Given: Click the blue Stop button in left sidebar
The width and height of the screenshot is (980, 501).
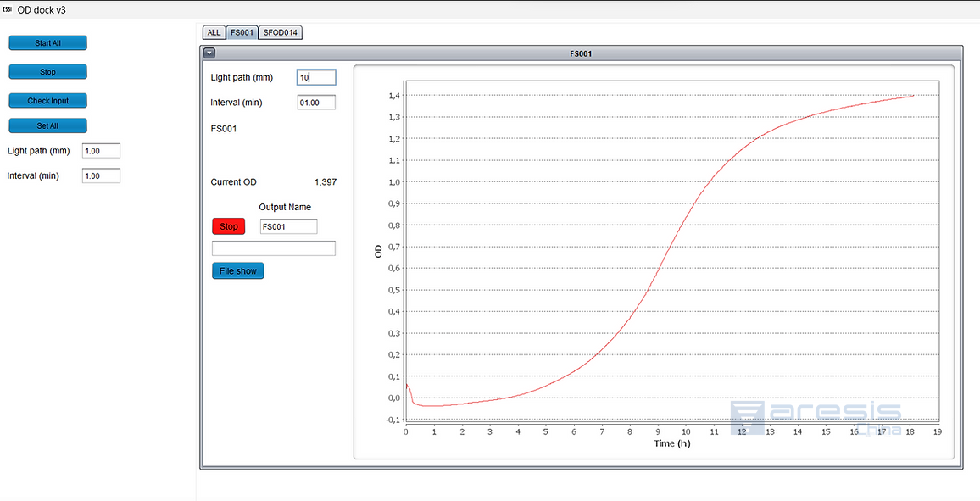Looking at the screenshot, I should click(47, 72).
